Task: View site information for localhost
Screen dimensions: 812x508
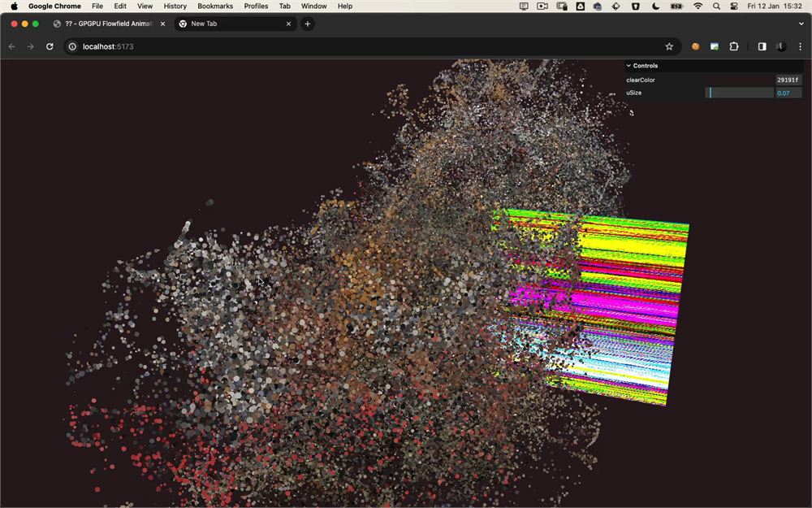Action: point(72,46)
